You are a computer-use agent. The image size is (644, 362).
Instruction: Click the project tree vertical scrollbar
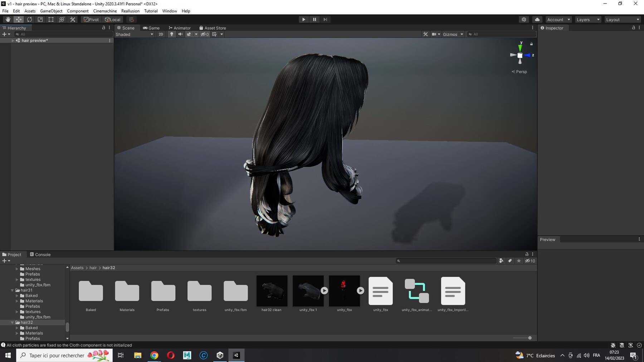[x=67, y=327]
